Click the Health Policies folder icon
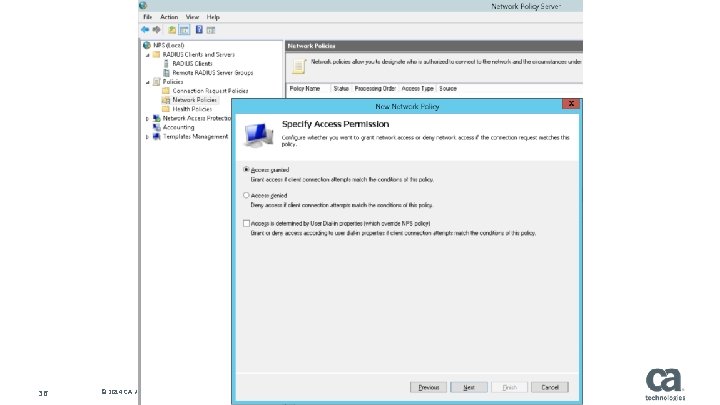The width and height of the screenshot is (720, 405). 166,109
